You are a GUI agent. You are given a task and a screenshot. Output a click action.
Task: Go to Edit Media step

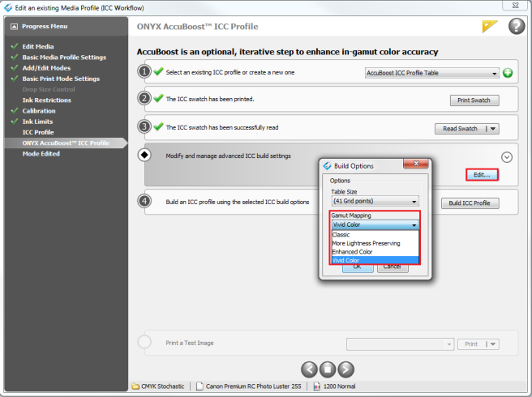click(37, 46)
